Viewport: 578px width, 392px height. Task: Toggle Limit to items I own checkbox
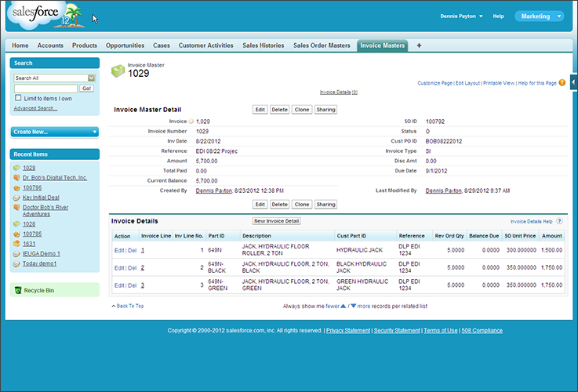tap(18, 98)
